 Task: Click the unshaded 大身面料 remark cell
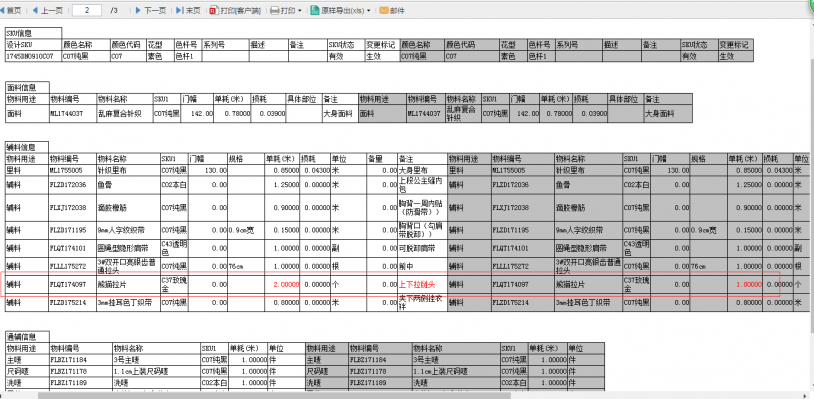[340, 113]
